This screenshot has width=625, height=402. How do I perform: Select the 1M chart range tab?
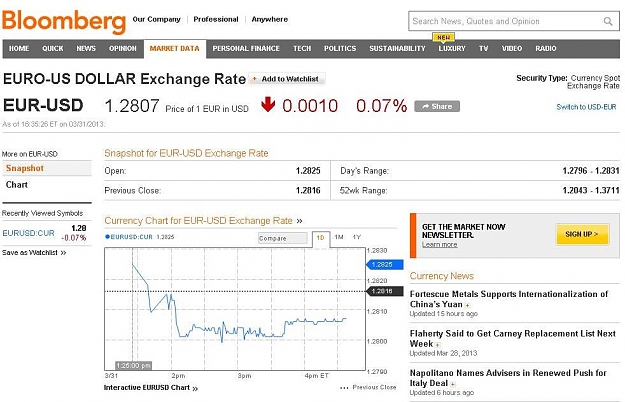click(339, 237)
